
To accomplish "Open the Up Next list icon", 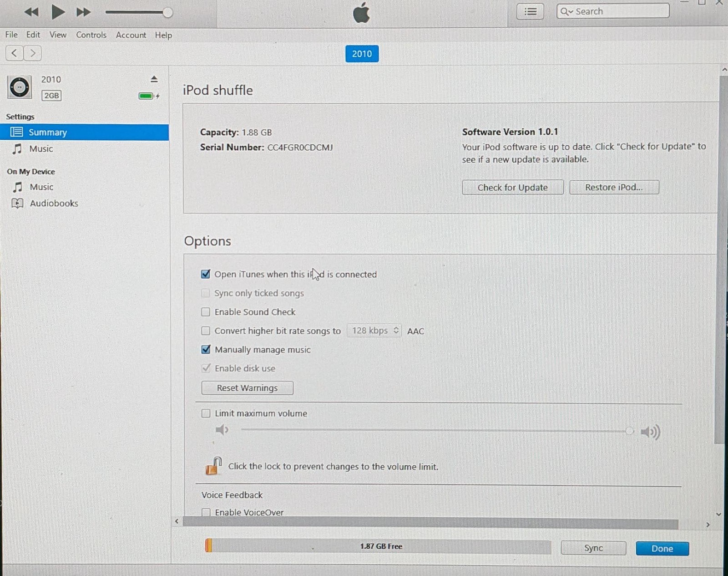I will (530, 11).
